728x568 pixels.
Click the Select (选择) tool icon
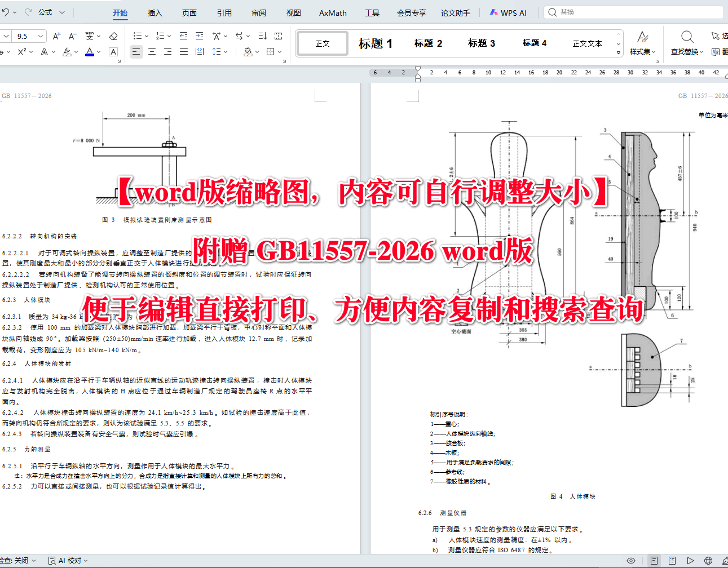pyautogui.click(x=716, y=36)
